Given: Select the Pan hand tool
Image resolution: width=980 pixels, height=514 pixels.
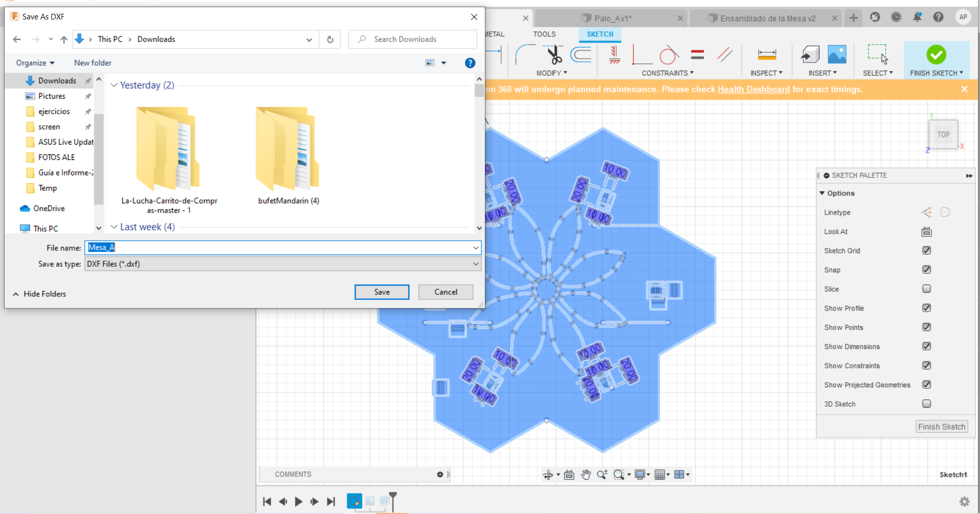Looking at the screenshot, I should (x=586, y=475).
